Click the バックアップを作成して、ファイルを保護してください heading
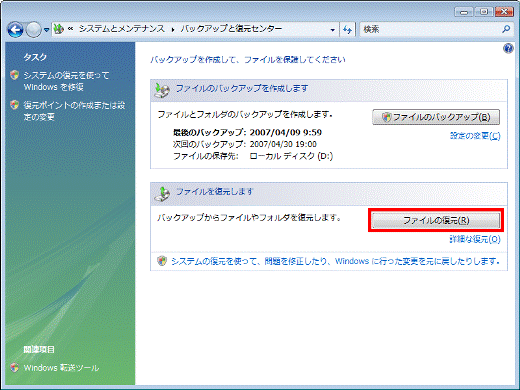 point(248,60)
